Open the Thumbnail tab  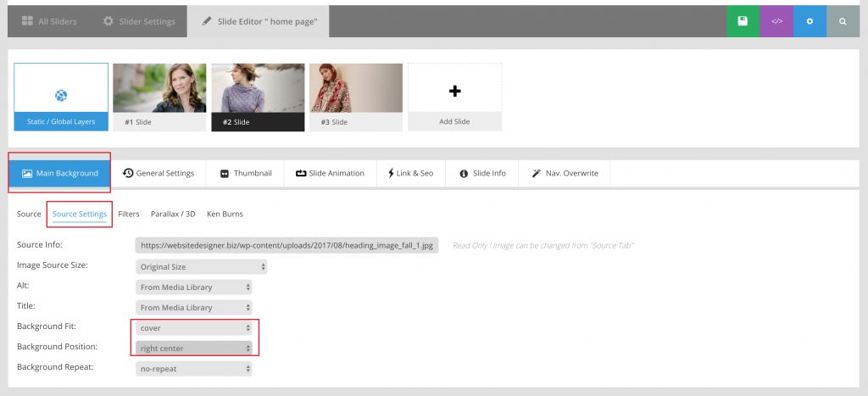pos(246,173)
